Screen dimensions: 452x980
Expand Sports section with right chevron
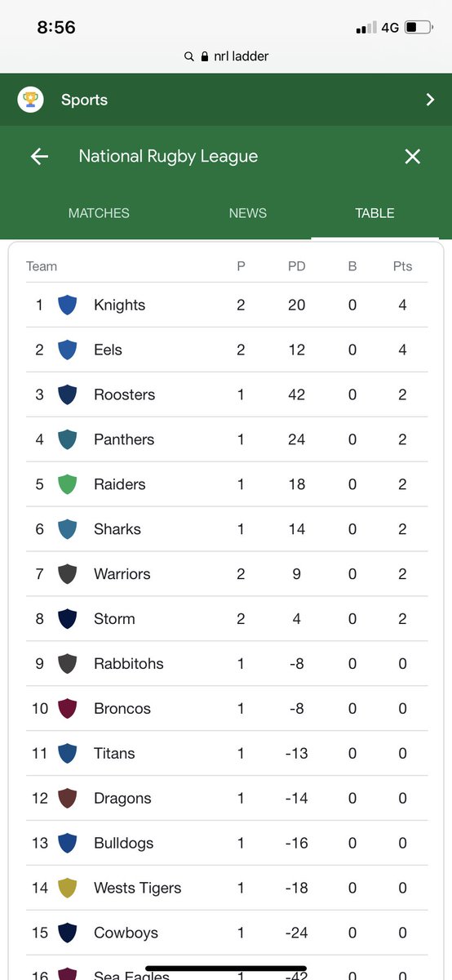430,100
